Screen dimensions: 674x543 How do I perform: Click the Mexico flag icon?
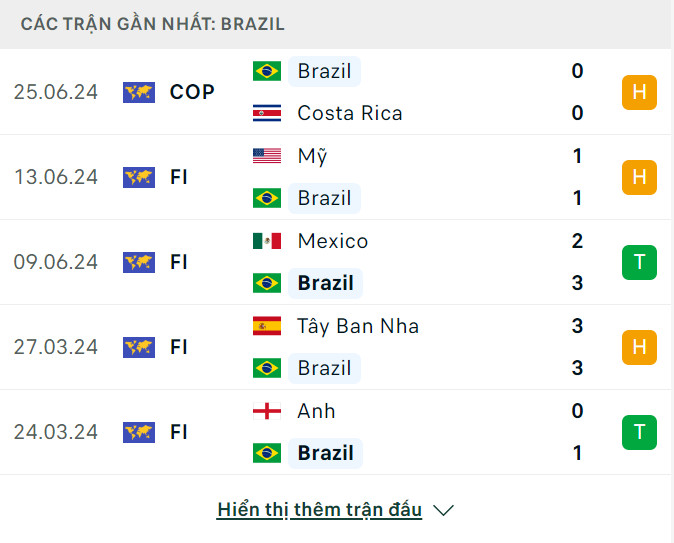[x=267, y=241]
